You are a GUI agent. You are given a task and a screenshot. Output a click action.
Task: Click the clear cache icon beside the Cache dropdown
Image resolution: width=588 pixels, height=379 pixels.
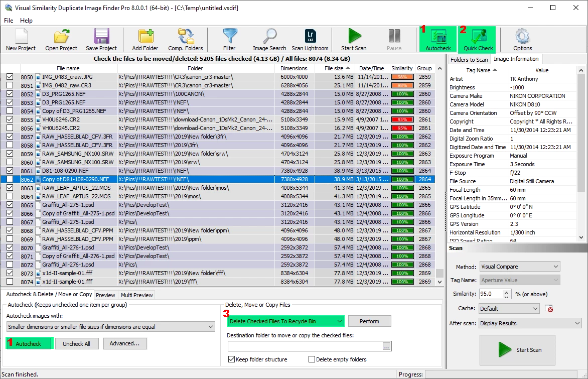549,308
